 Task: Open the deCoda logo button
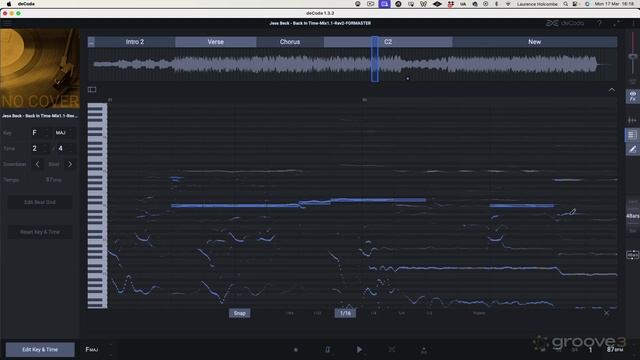pyautogui.click(x=565, y=23)
